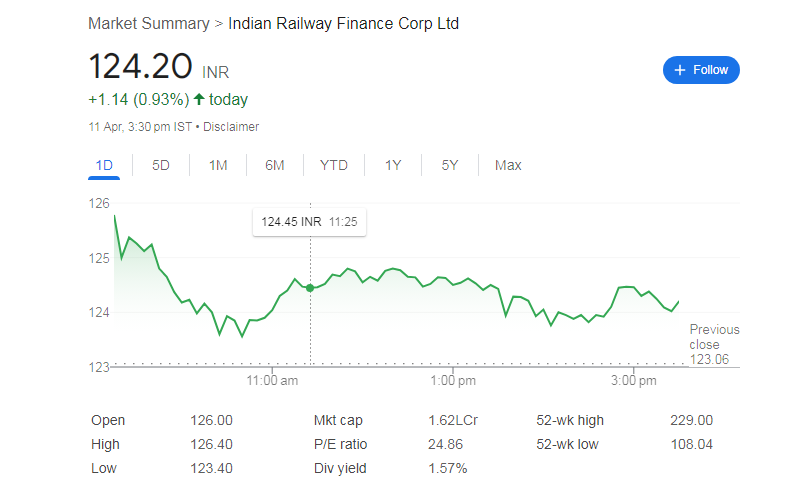Select the 6M time range tab

[275, 165]
